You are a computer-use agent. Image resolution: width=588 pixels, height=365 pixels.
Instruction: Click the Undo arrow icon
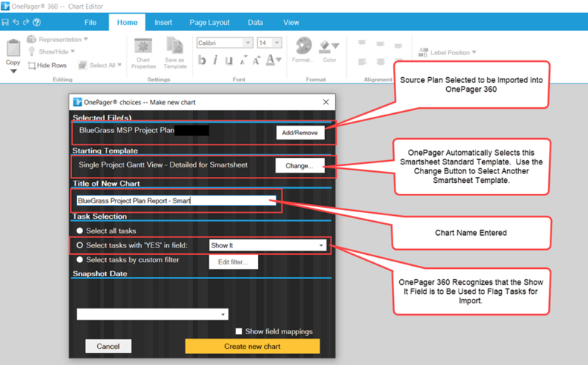click(x=15, y=23)
